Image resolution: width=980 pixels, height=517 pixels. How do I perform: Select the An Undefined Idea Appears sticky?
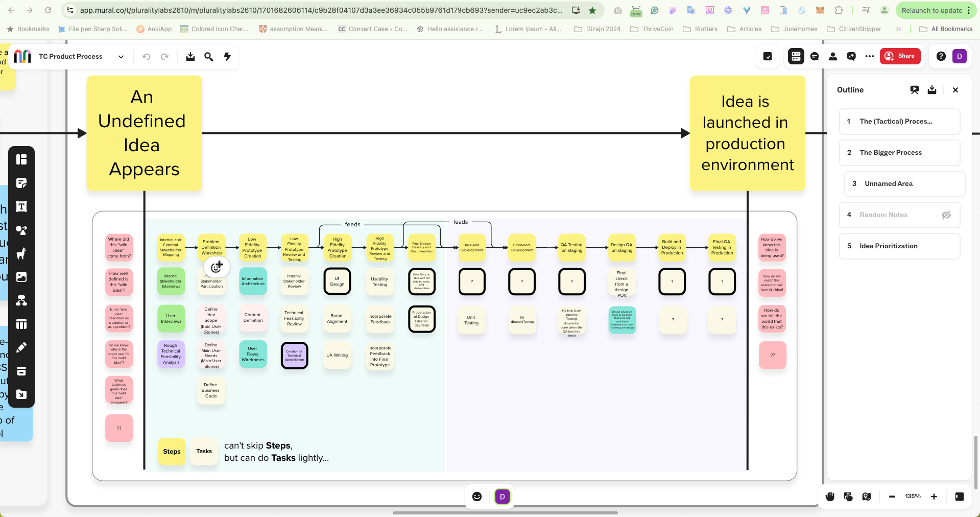(145, 133)
